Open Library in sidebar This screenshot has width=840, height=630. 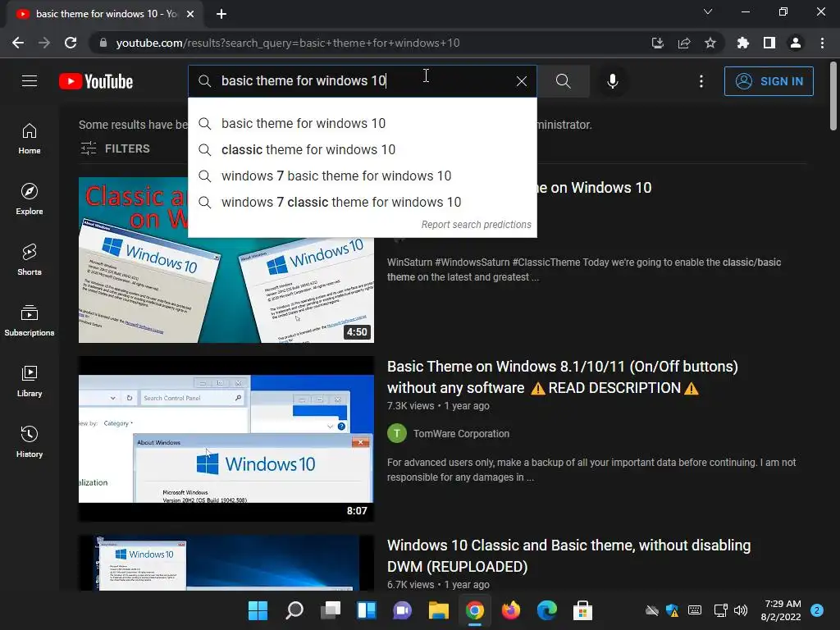pos(30,381)
